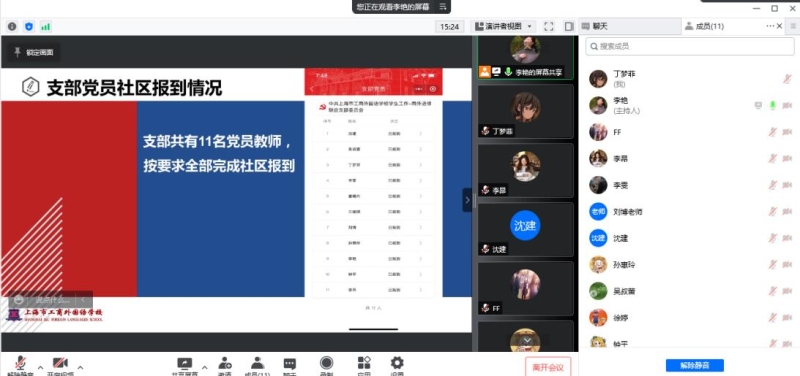
Task: Expand options arrow beside share screen
Action: point(205,367)
